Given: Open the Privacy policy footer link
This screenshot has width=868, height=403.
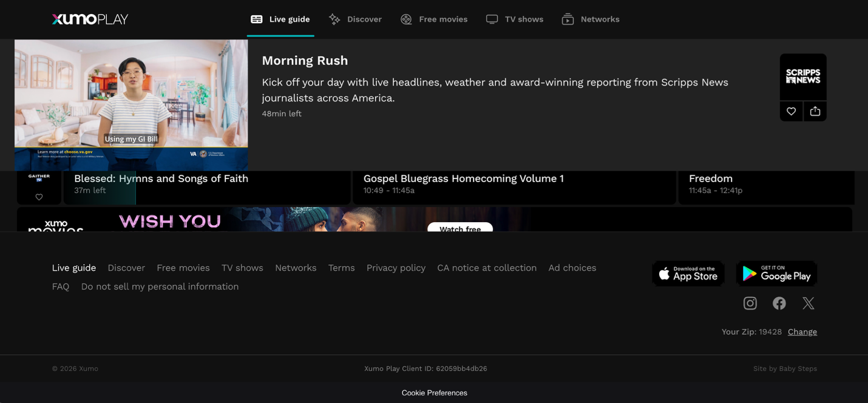Looking at the screenshot, I should pyautogui.click(x=396, y=268).
